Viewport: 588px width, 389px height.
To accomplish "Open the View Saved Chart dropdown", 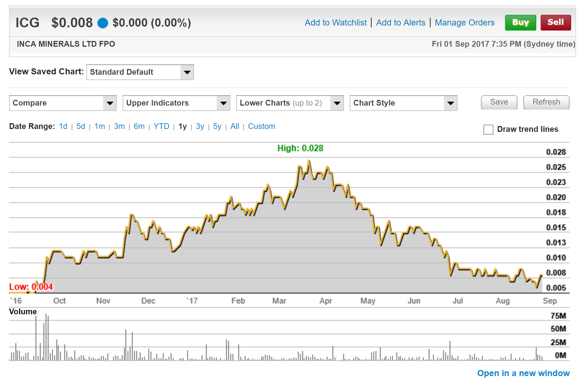I will (140, 72).
